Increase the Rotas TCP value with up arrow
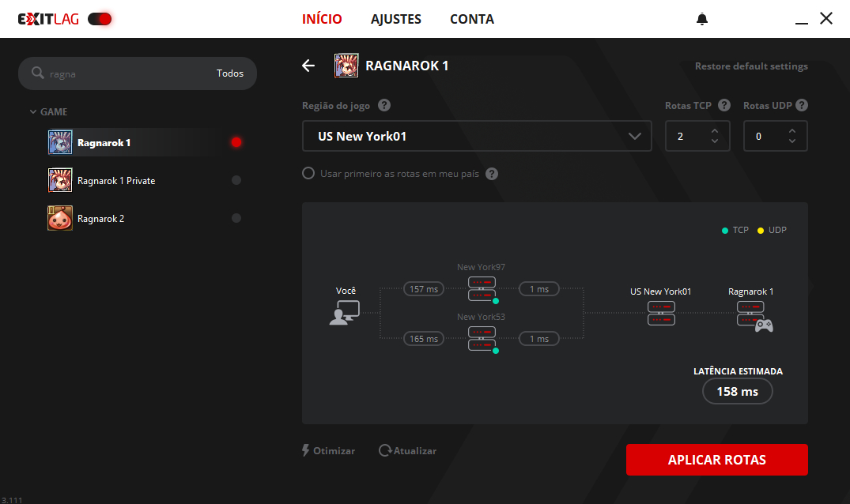Screen dimensions: 850x504 tap(715, 130)
